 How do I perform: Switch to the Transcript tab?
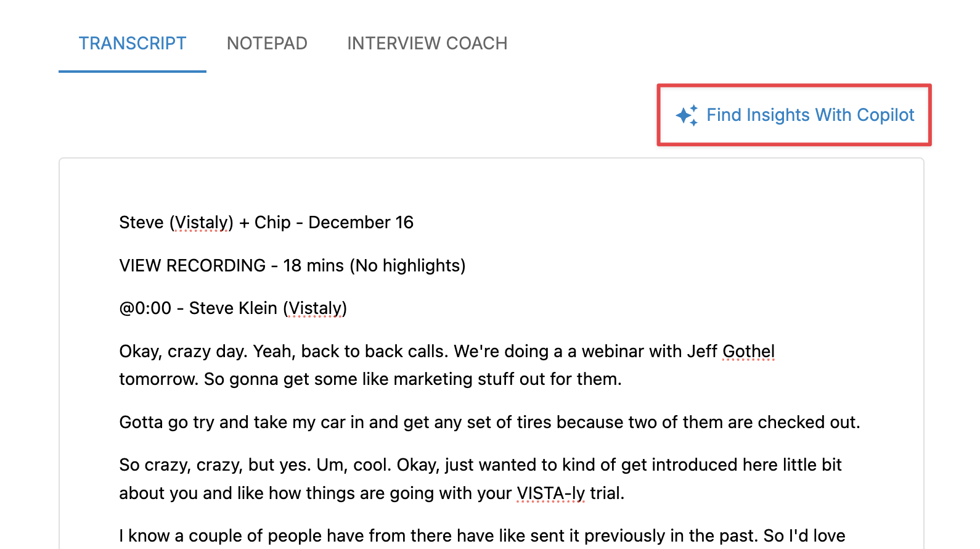[x=132, y=43]
